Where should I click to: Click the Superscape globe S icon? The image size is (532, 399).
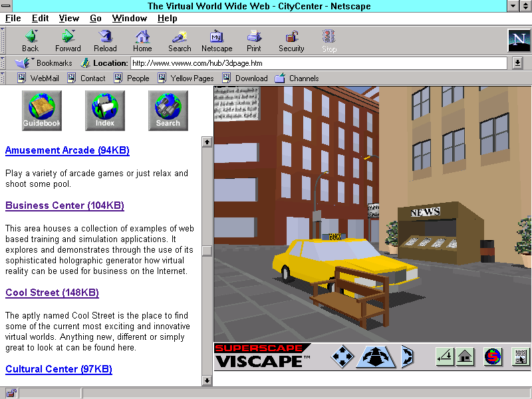coord(493,356)
